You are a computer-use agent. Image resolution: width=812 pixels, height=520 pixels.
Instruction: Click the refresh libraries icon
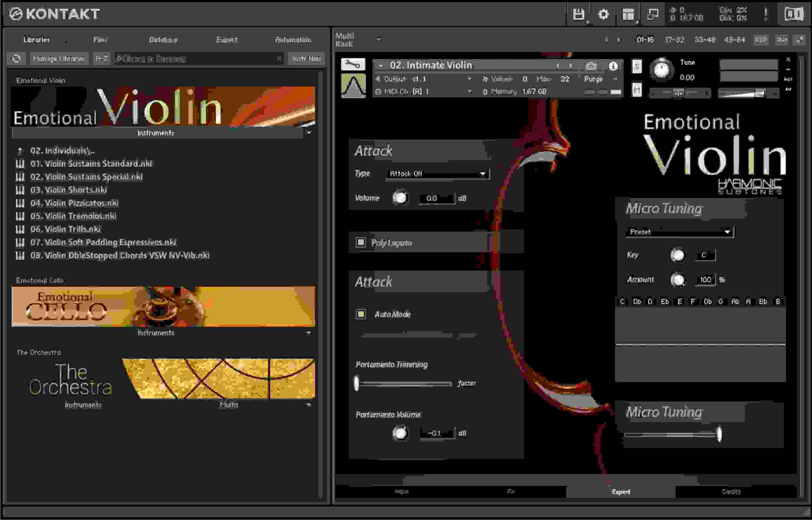coord(16,58)
